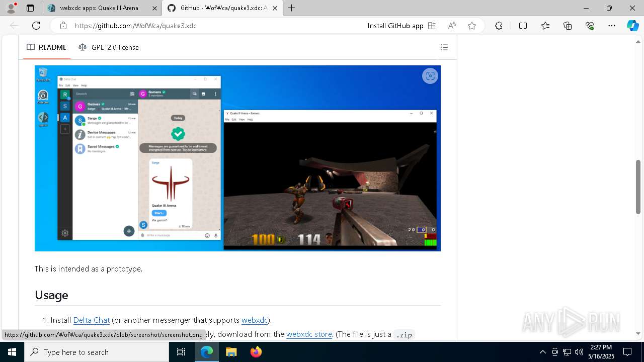The height and width of the screenshot is (362, 644).
Task: Open browser Collections
Action: [568, 26]
